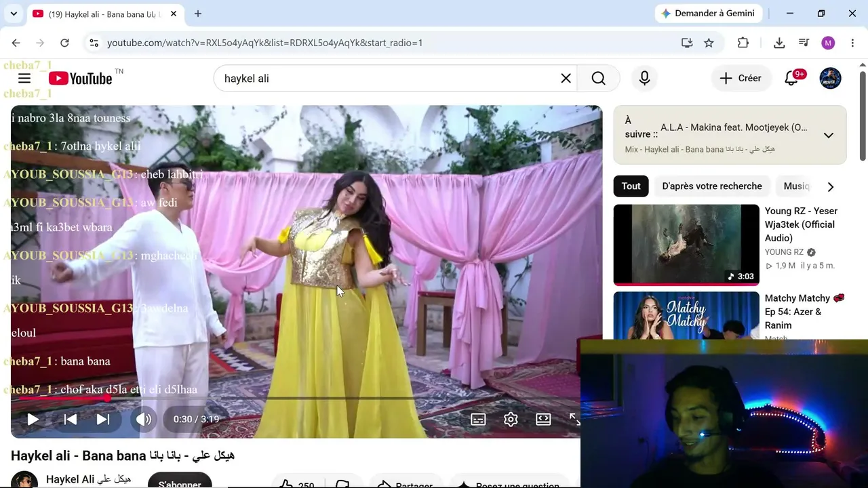This screenshot has width=868, height=488.
Task: Open a new browser tab
Action: pyautogui.click(x=197, y=14)
